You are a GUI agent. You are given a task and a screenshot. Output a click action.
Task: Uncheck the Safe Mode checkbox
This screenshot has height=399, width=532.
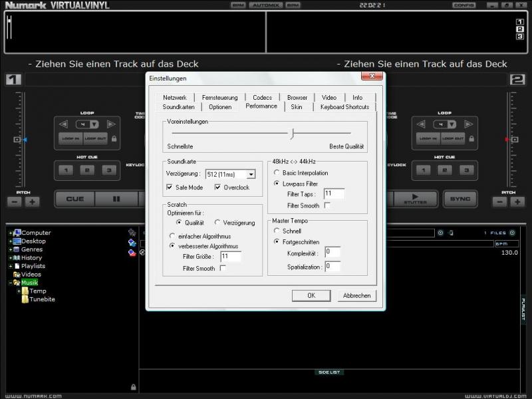[170, 188]
